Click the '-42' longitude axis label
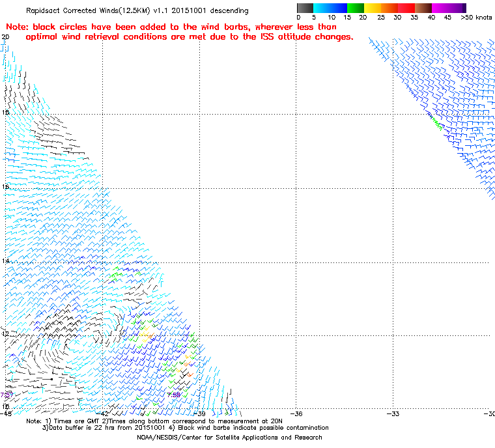 click(102, 413)
